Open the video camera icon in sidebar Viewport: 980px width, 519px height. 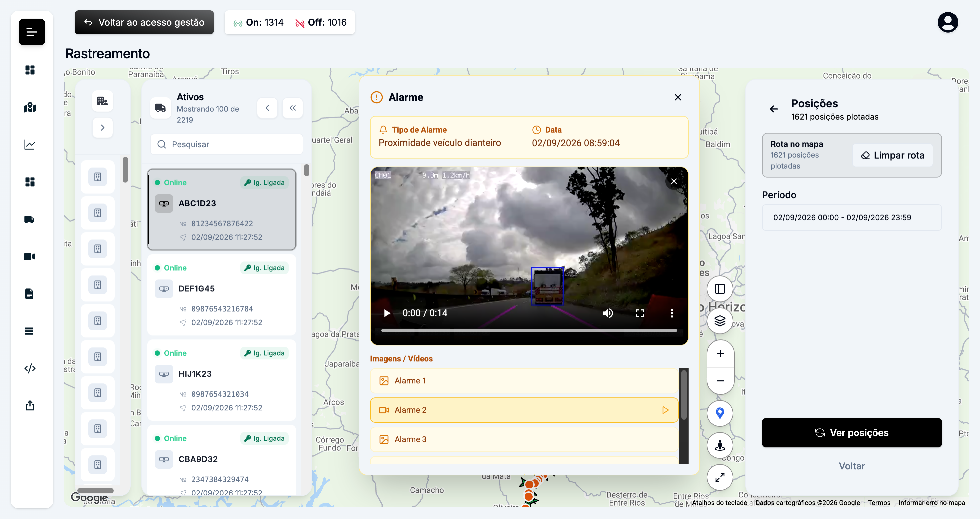coord(30,257)
